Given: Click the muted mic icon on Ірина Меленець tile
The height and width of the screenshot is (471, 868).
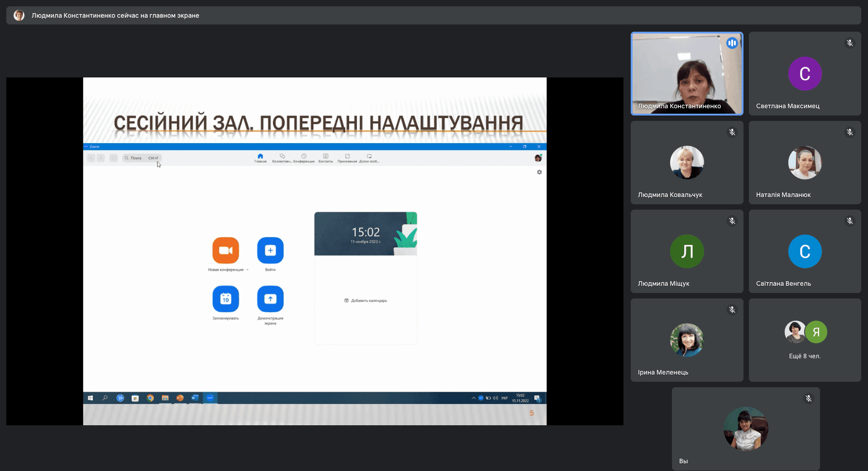Looking at the screenshot, I should [x=732, y=310].
